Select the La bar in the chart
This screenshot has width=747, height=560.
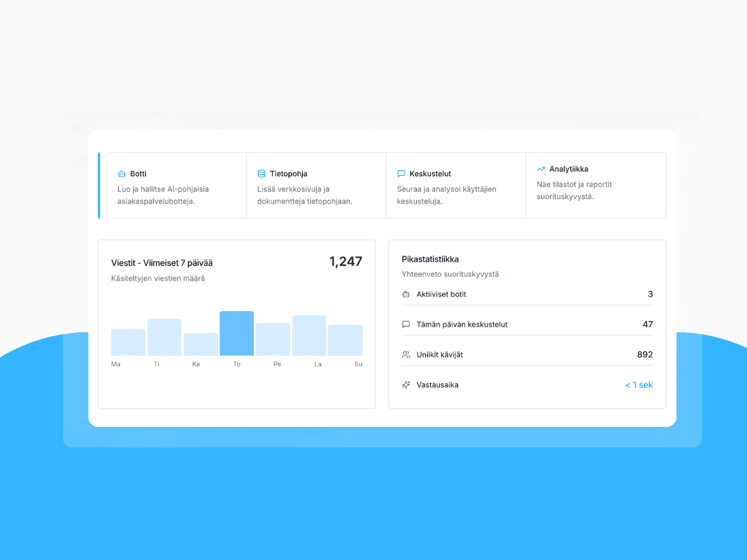tap(309, 335)
